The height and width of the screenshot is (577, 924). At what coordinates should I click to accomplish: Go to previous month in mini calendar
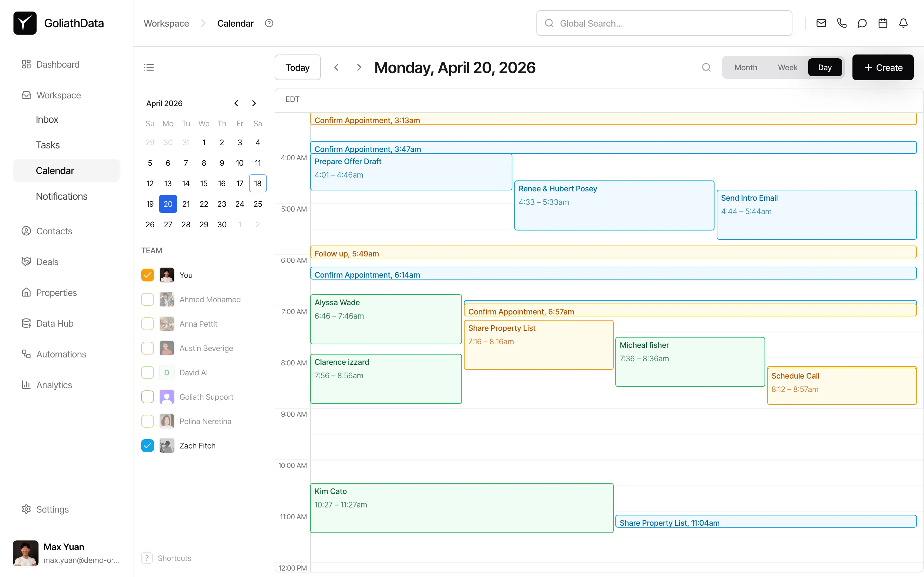(x=236, y=104)
